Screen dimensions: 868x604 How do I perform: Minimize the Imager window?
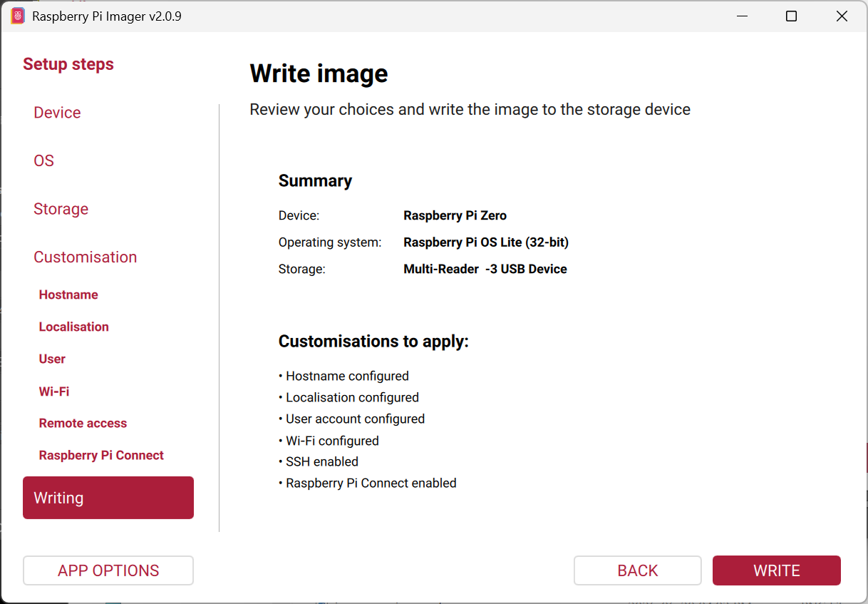[x=741, y=16]
